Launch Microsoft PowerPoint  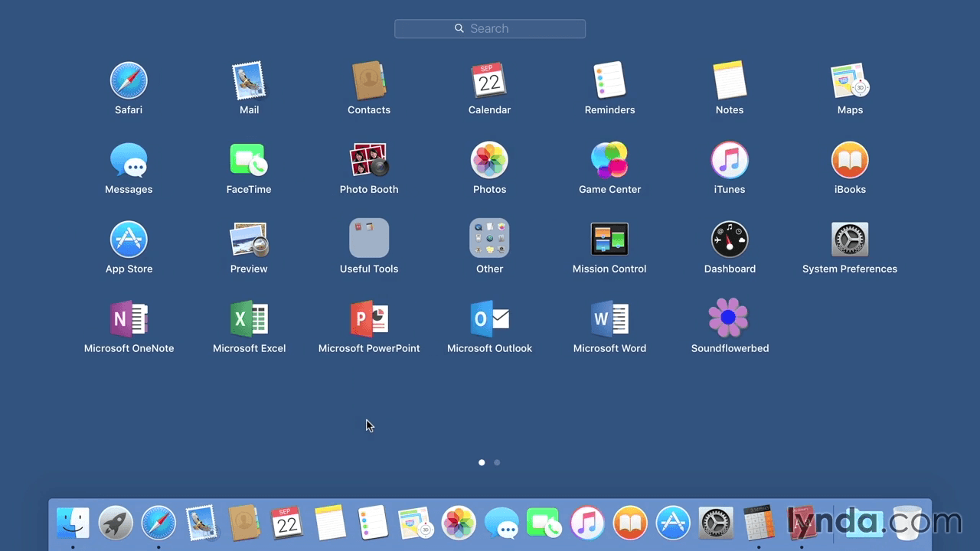coord(369,319)
